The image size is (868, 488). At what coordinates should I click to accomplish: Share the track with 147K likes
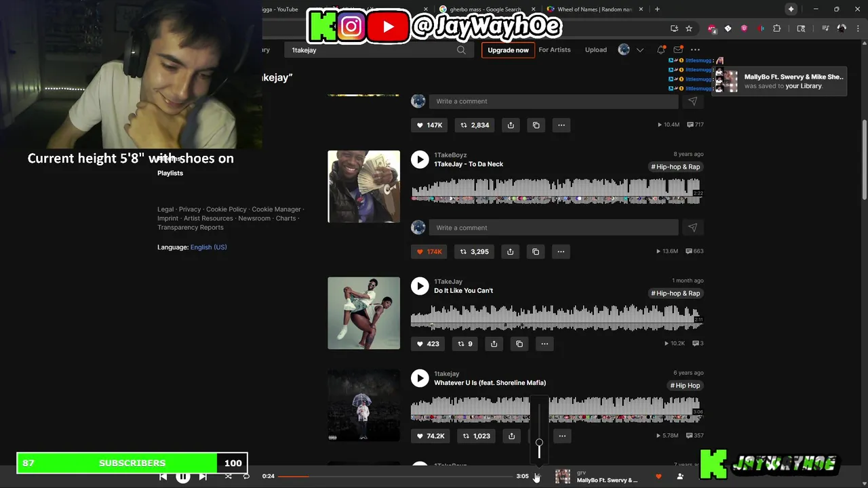(x=511, y=125)
